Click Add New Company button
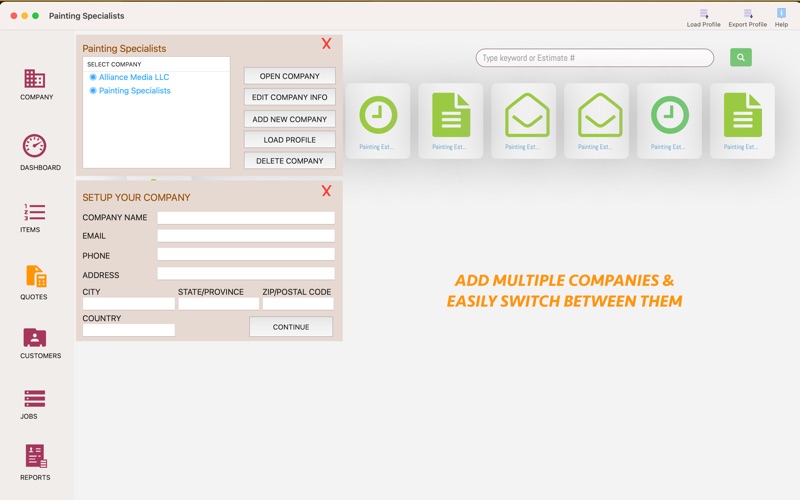The width and height of the screenshot is (800, 500). click(x=290, y=119)
